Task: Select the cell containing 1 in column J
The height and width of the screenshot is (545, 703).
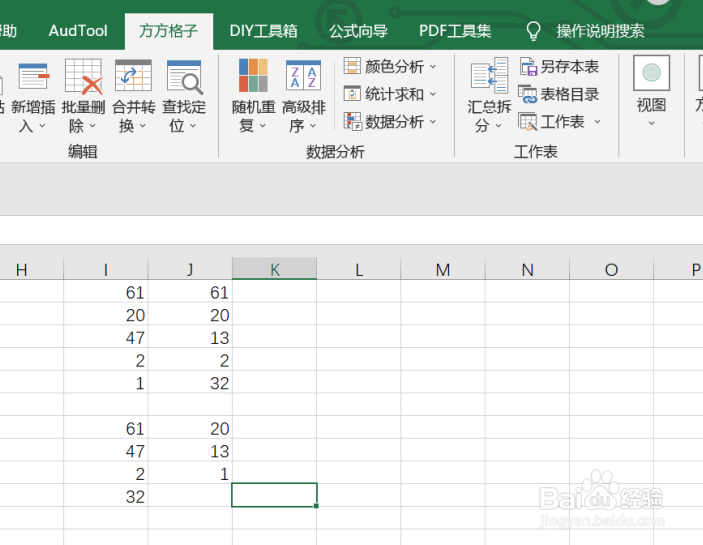Action: click(190, 473)
